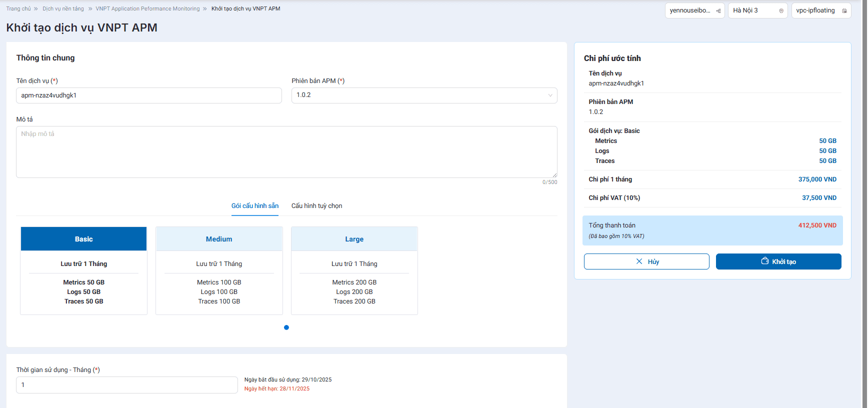Go to VNPT Application Peformance Monitoring breadcrumb

click(147, 8)
